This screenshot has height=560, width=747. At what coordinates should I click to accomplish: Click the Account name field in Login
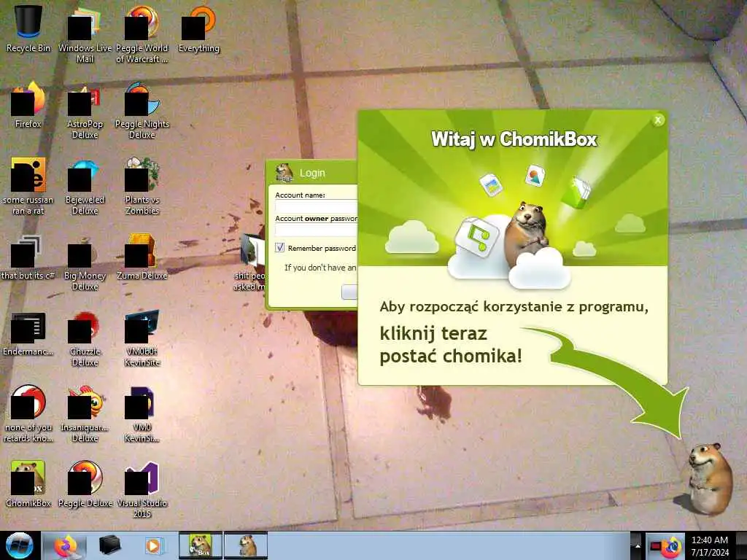(x=316, y=206)
